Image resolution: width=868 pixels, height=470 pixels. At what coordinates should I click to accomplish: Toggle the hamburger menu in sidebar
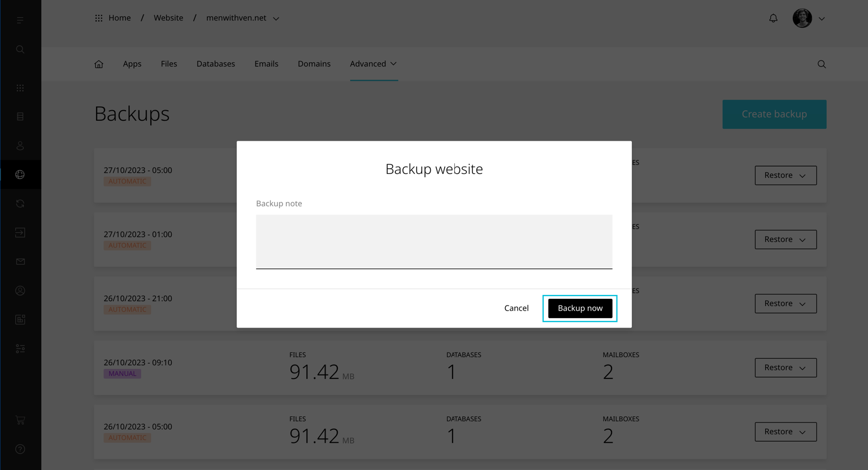click(20, 20)
